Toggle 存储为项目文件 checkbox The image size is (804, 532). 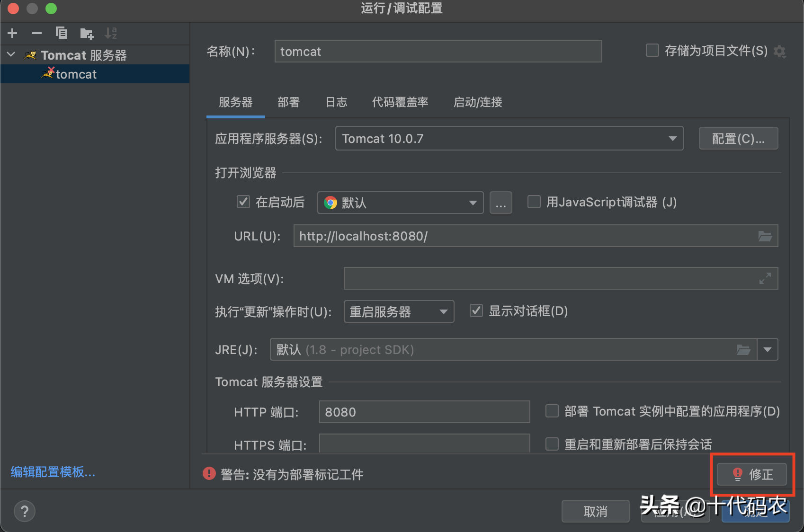652,50
